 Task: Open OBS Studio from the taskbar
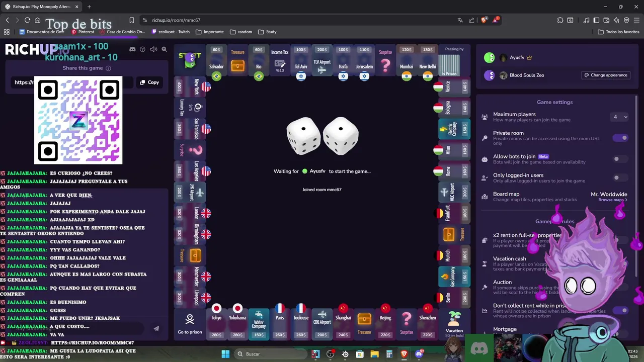click(330, 354)
